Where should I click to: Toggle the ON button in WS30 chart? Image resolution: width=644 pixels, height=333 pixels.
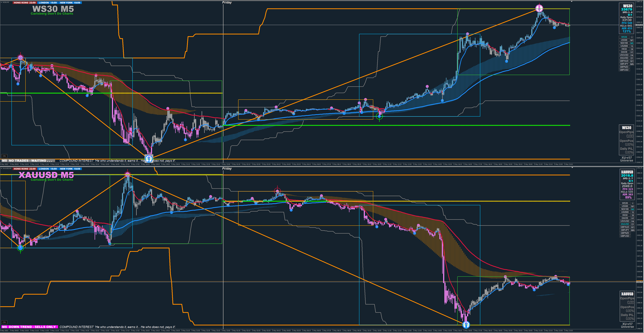point(4,156)
